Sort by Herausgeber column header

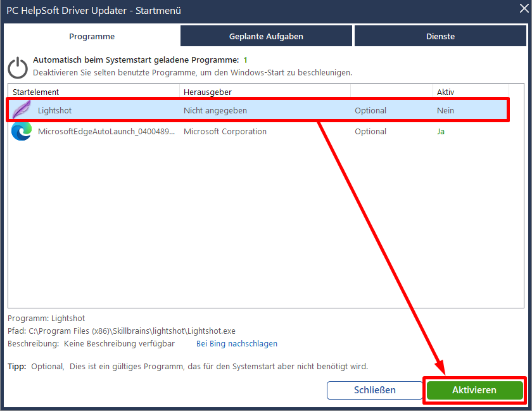(208, 92)
